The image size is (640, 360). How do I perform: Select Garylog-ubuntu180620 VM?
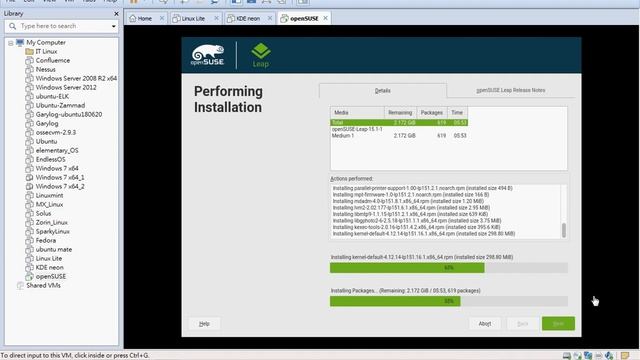[69, 114]
